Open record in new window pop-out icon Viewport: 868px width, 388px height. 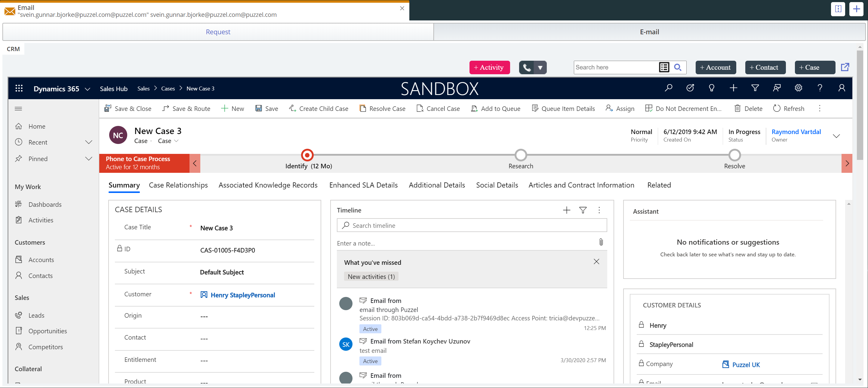click(845, 67)
